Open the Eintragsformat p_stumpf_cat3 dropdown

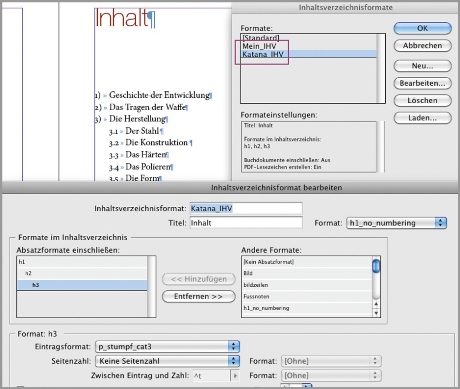(x=167, y=346)
